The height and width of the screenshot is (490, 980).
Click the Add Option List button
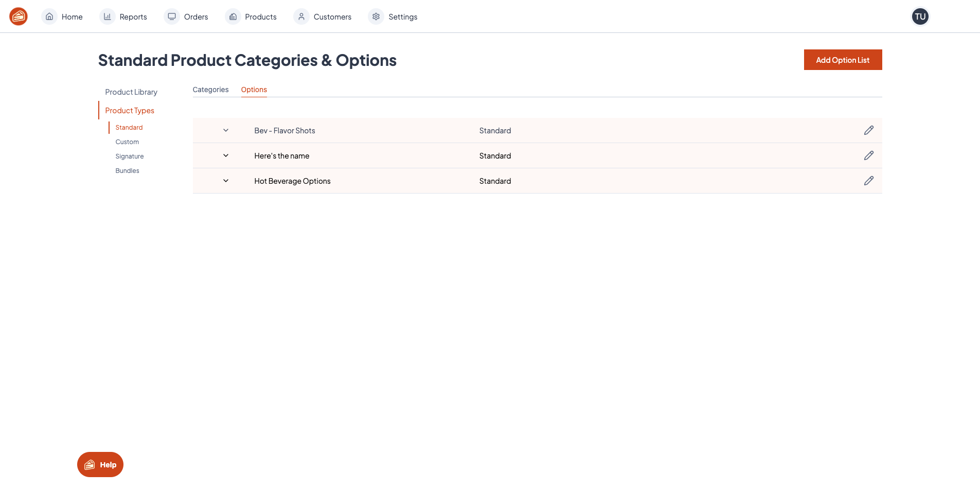[x=843, y=60]
